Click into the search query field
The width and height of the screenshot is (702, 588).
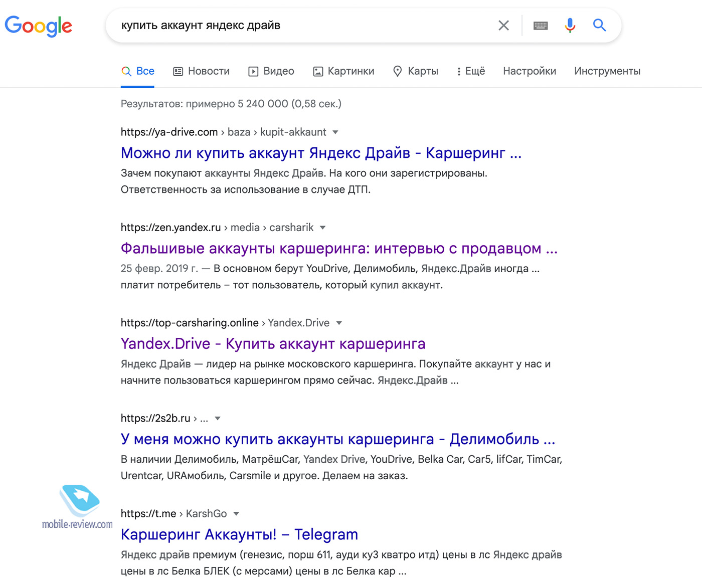301,26
